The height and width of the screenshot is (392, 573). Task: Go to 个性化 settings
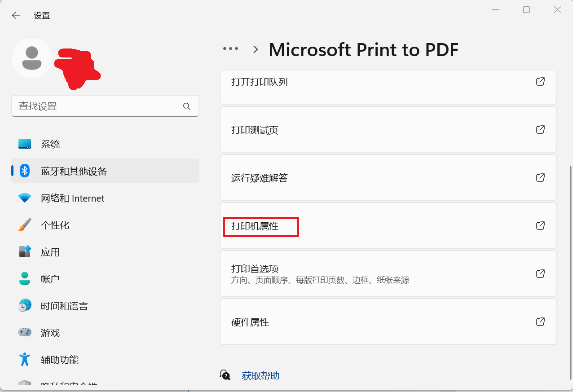point(105,225)
